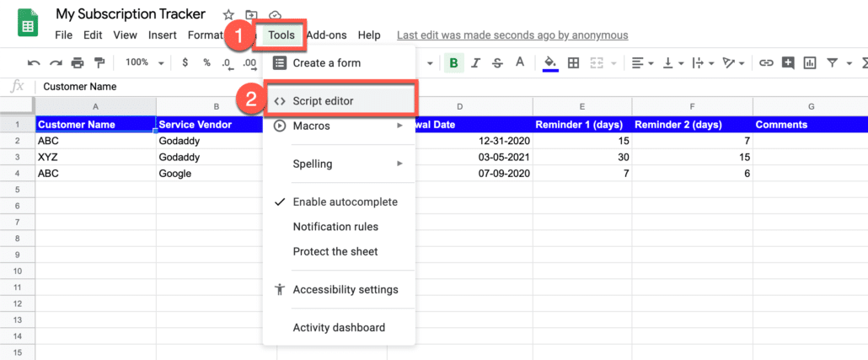Close the open Tools menu
Viewport: 868px width, 360px height.
[281, 35]
